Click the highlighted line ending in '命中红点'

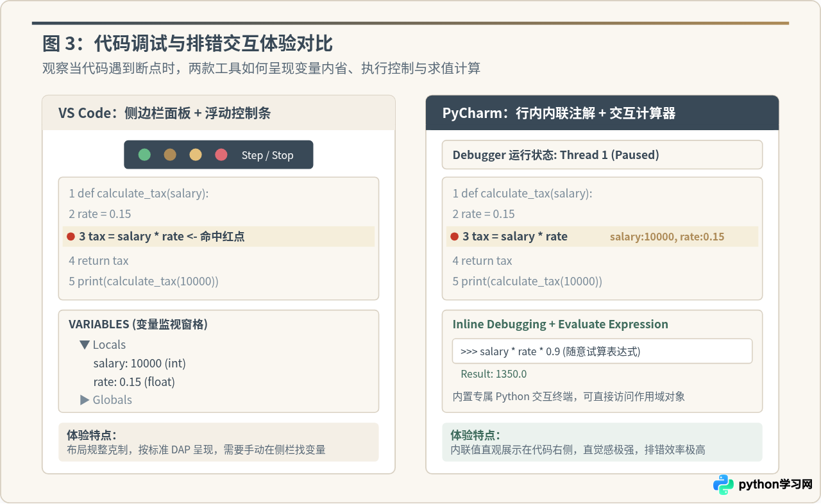[219, 237]
